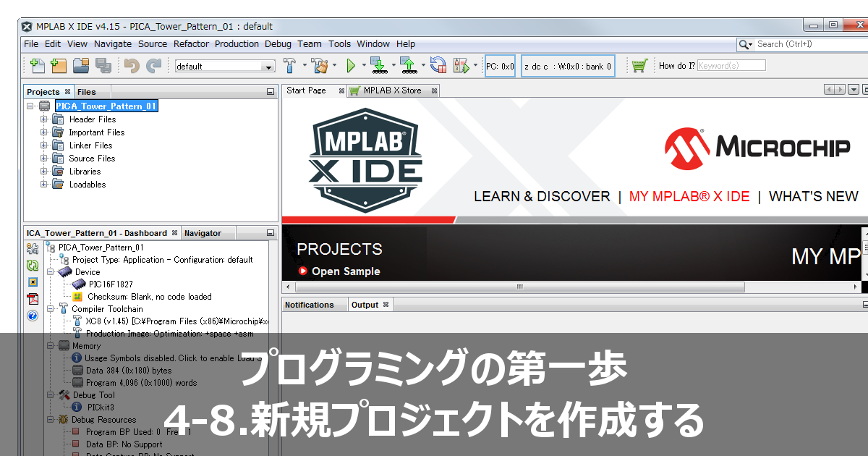Click the LEARN & DISCOVER link
This screenshot has height=456, width=868.
[542, 196]
